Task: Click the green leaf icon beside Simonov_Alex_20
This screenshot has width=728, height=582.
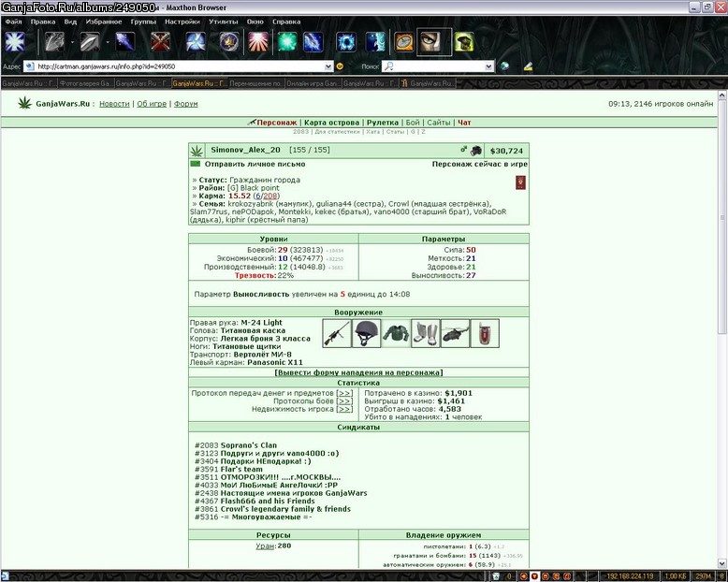Action: tap(197, 151)
